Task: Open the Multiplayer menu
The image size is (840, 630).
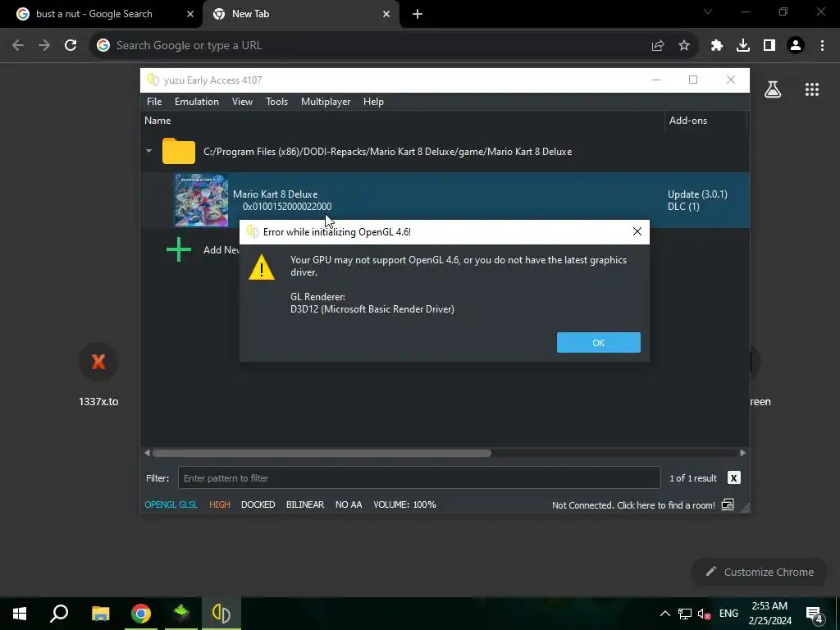Action: pyautogui.click(x=326, y=102)
